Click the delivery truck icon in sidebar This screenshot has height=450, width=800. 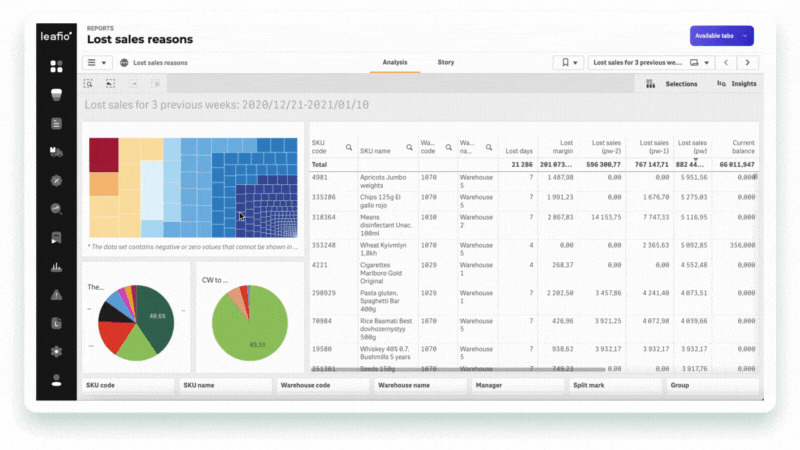[56, 151]
